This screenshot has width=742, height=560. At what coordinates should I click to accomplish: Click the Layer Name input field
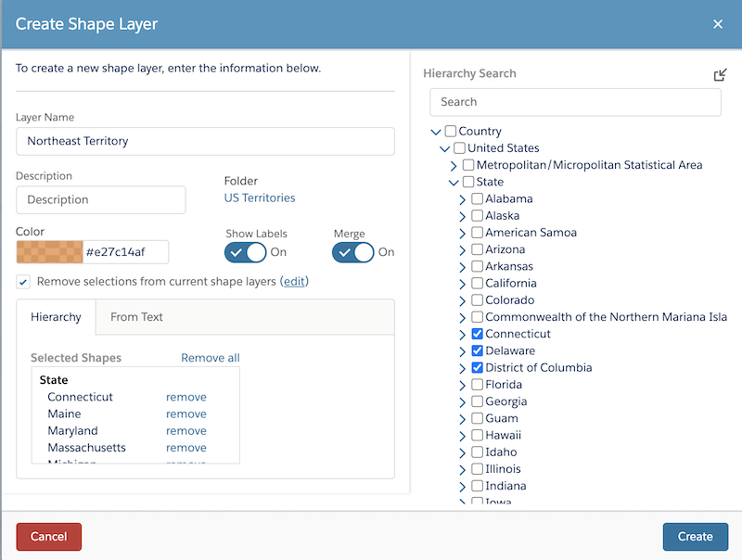pyautogui.click(x=205, y=141)
